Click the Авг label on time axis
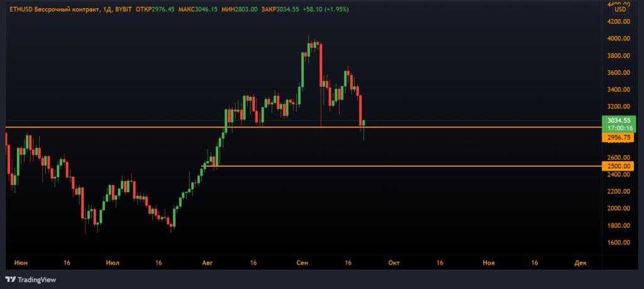This screenshot has width=644, height=289. [x=208, y=261]
